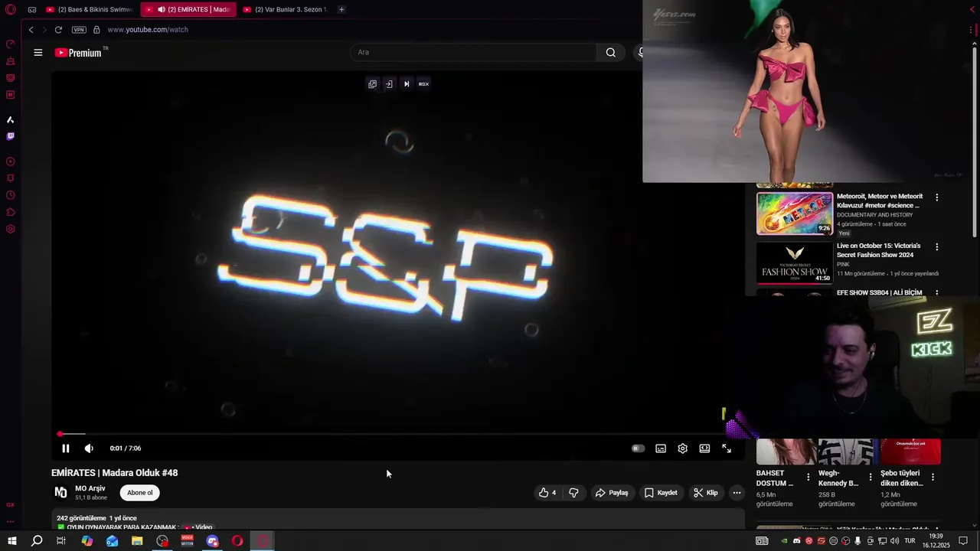980x551 pixels.
Task: Reload the current YouTube page
Action: tap(58, 30)
